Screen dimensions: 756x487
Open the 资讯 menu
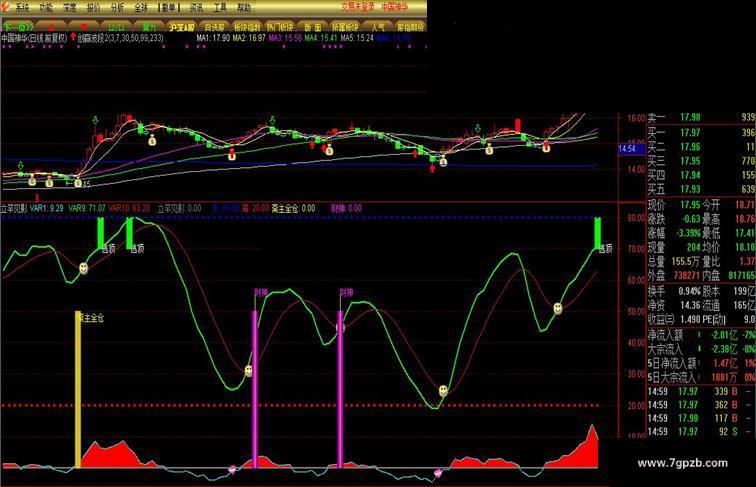(x=196, y=8)
